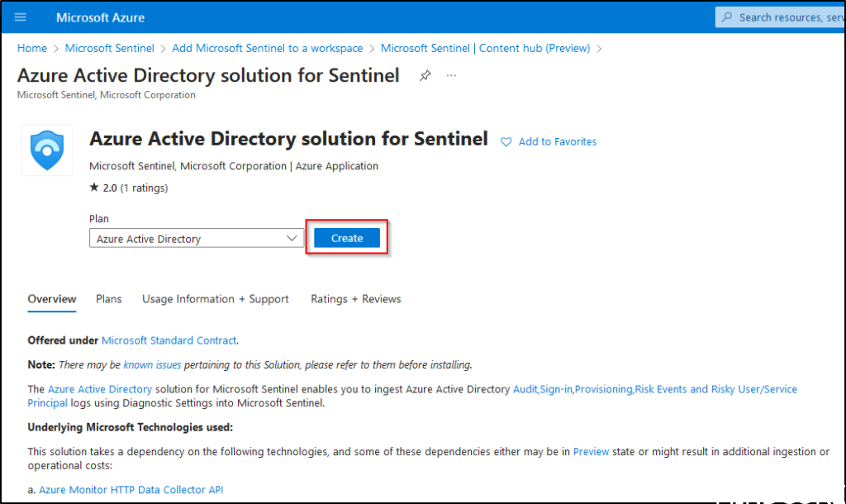846x504 pixels.
Task: Open the ellipsis more options menu
Action: coord(451,75)
